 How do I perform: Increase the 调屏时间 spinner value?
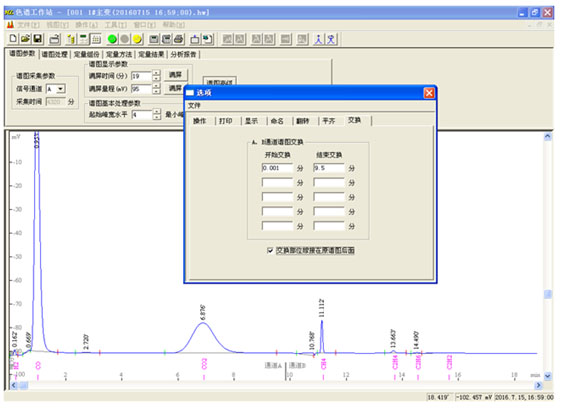156,73
